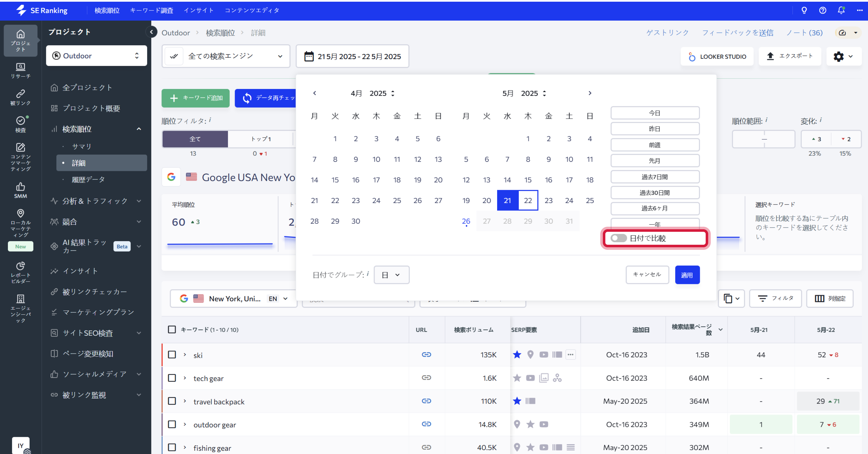Click the SE Ranking logo
868x454 pixels.
pos(42,10)
